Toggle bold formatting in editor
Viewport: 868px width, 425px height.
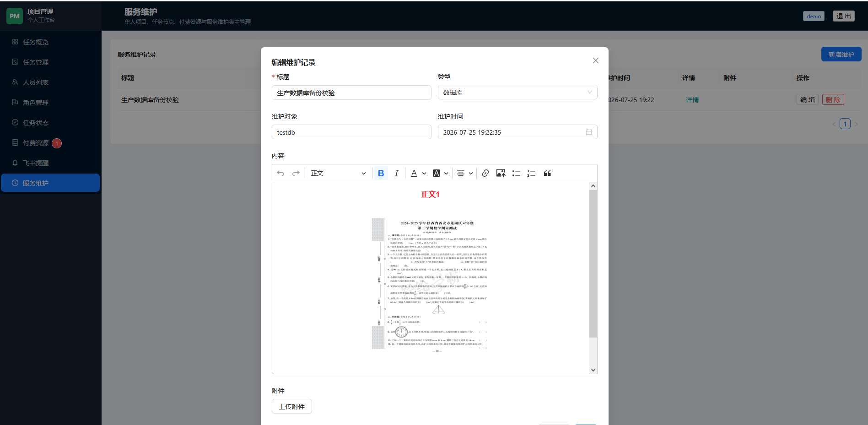pos(381,173)
